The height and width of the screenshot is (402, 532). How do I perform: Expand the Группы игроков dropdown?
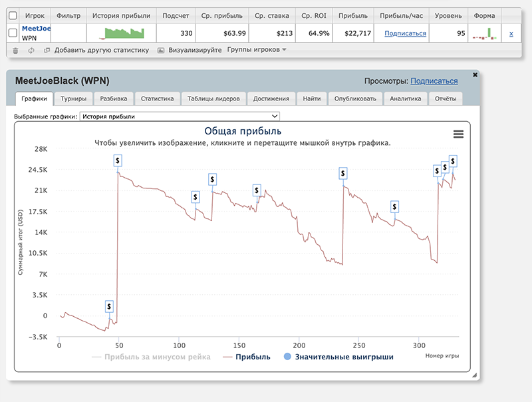coord(256,50)
